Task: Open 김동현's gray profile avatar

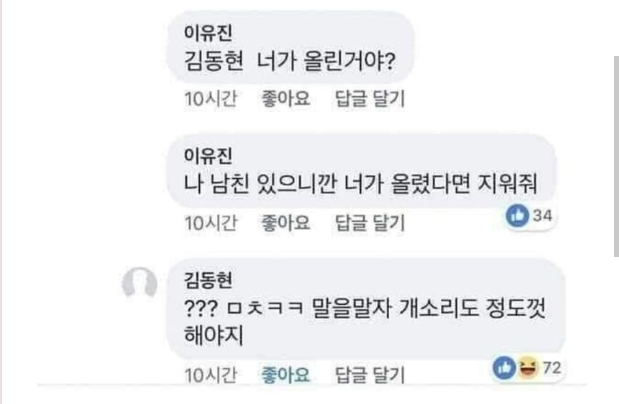Action: (139, 285)
